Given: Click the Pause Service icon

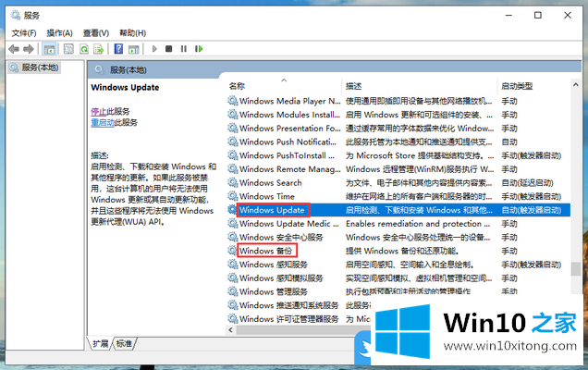Looking at the screenshot, I should 184,49.
